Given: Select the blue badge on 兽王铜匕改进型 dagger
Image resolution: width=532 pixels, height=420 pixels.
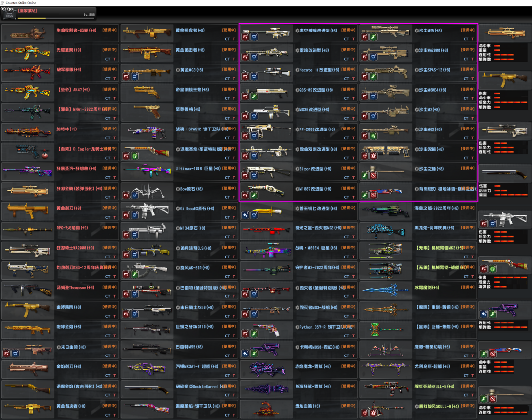Looking at the screenshot, I should point(254,215).
